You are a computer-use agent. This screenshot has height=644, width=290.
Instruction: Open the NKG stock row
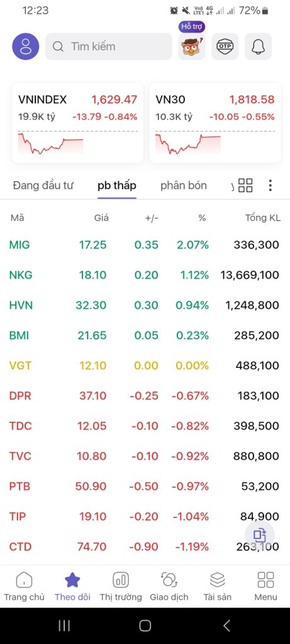(x=145, y=275)
